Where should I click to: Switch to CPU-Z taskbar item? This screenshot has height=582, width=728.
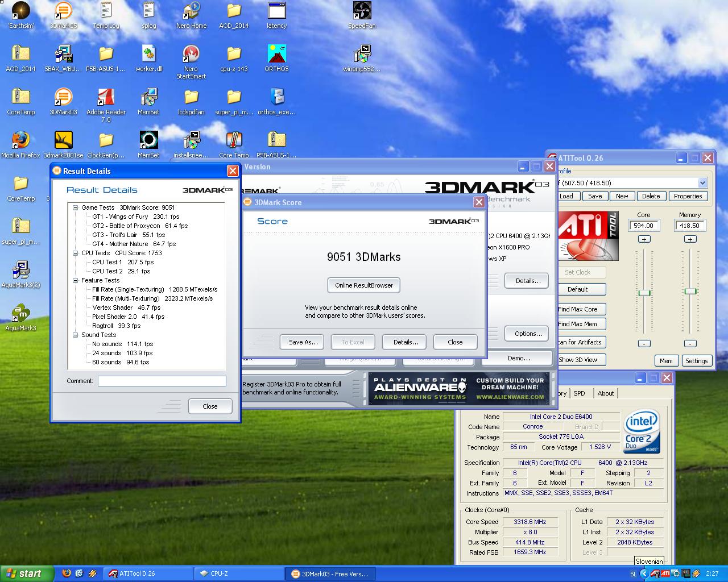click(x=239, y=573)
